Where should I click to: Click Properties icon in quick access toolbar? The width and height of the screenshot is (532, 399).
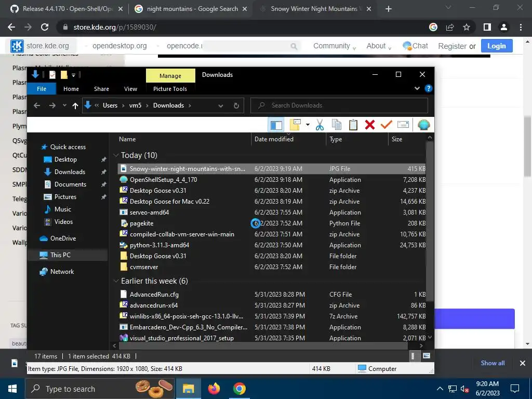52,75
